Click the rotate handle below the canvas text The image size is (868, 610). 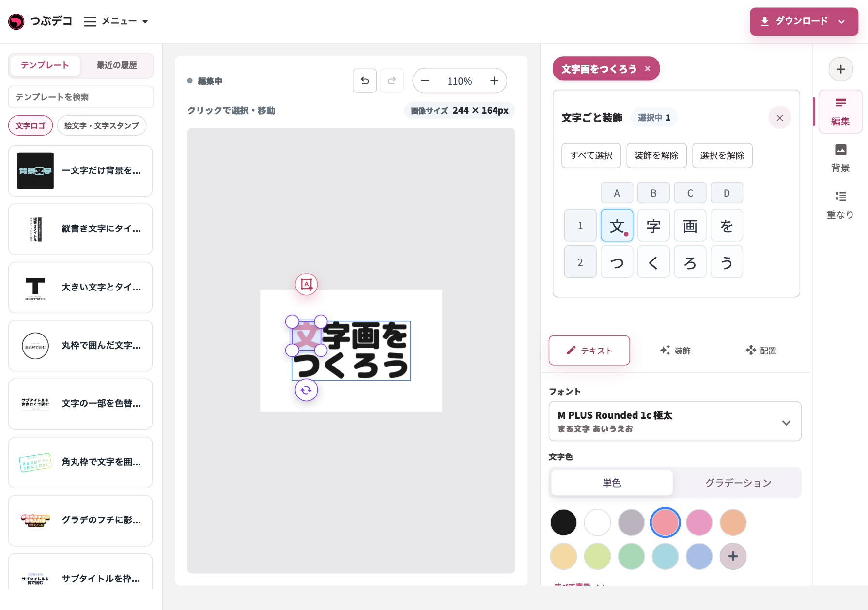pos(307,390)
